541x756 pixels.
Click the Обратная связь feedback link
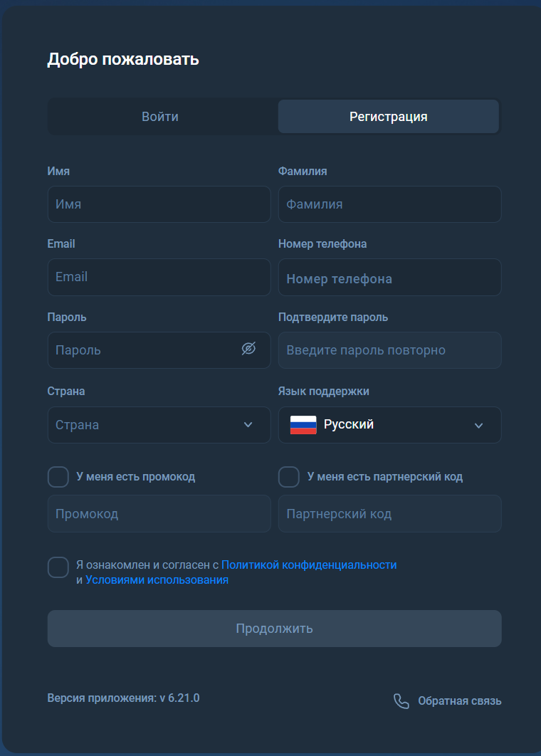pyautogui.click(x=459, y=701)
